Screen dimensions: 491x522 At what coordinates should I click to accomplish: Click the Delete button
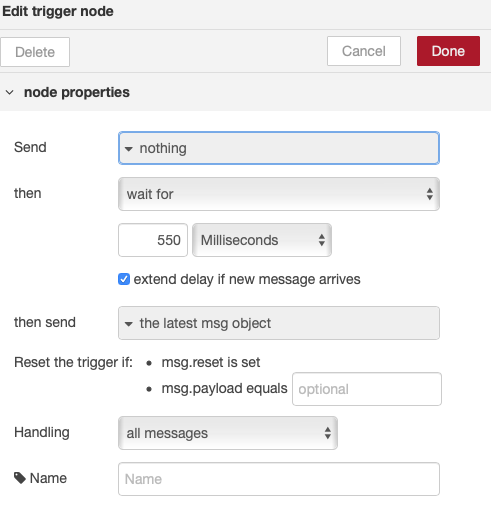pyautogui.click(x=35, y=52)
